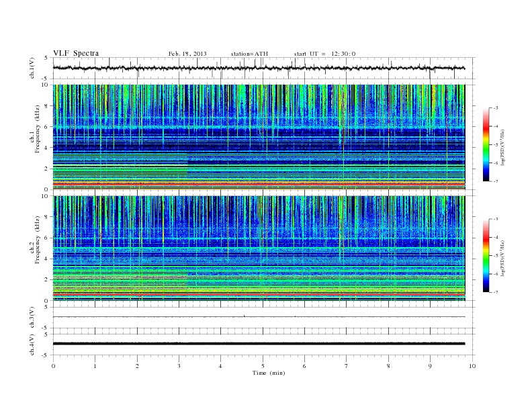Click time axis tick label "9"
Viewport: 532px width, 411px height.
[x=430, y=366]
